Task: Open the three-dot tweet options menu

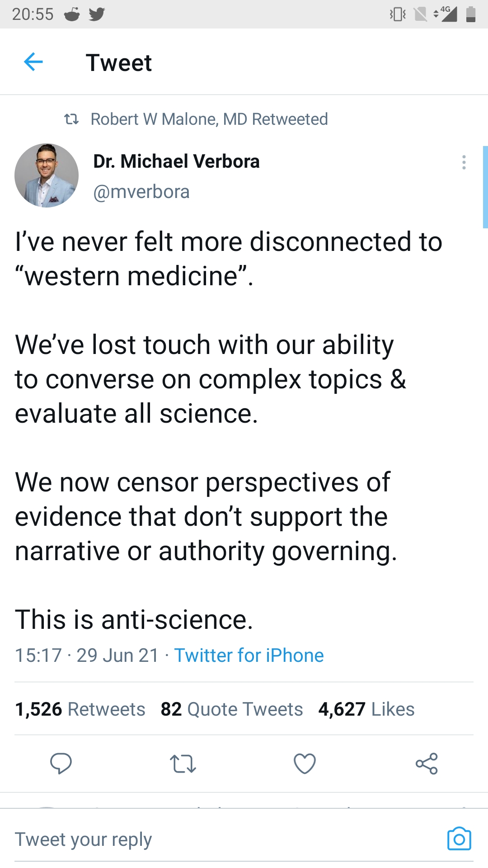Action: (x=464, y=162)
